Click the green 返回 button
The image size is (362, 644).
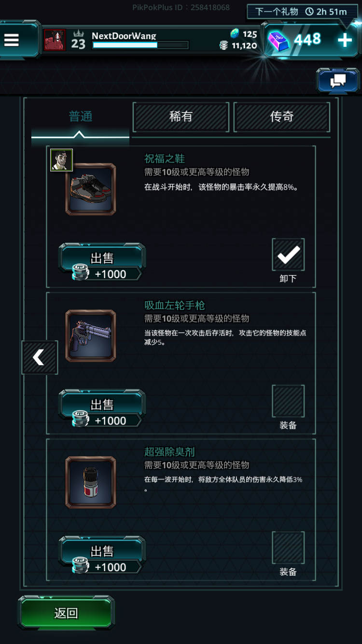[66, 613]
